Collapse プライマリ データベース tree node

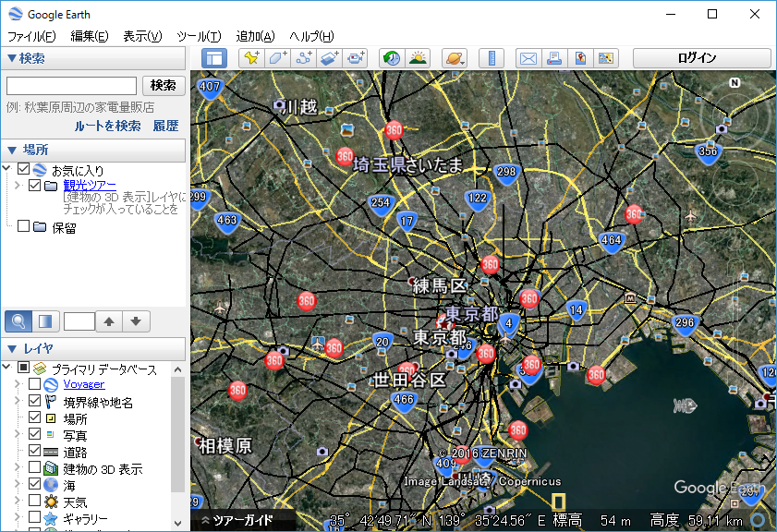click(6, 367)
